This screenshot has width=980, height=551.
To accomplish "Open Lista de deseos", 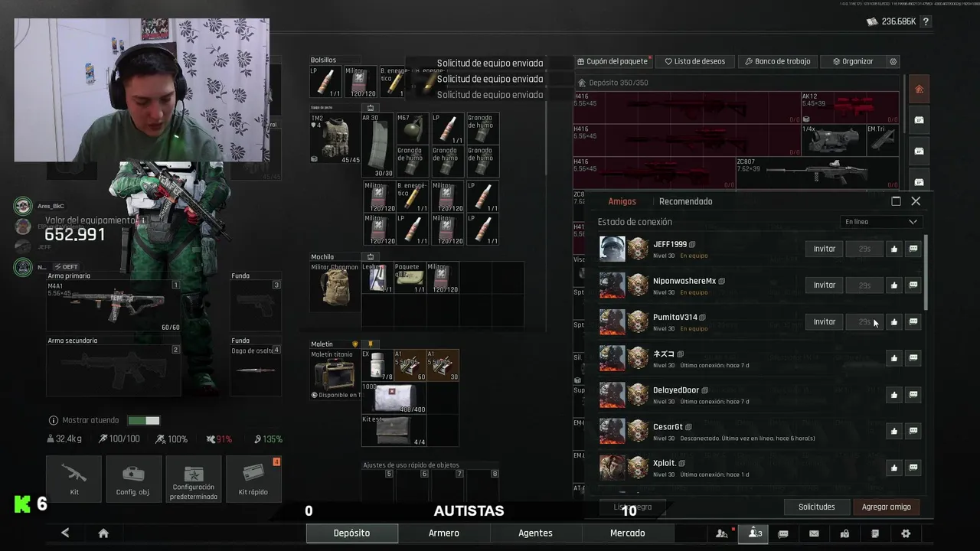I will [x=695, y=61].
